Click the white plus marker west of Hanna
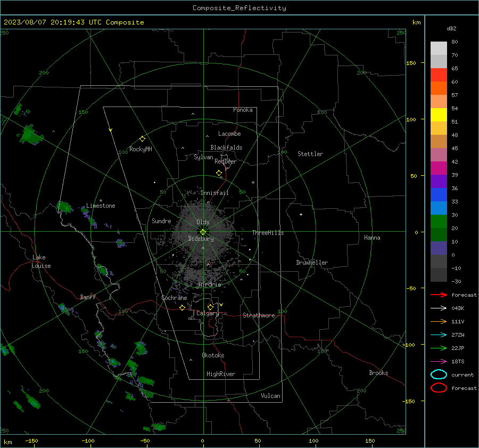479x448 pixels. 301,214
